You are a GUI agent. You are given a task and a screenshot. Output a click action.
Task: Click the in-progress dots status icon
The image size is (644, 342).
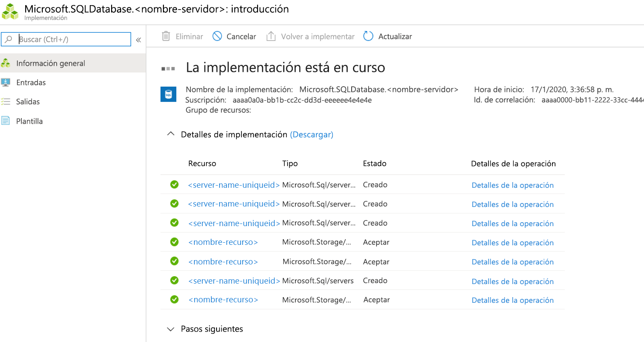(x=168, y=68)
